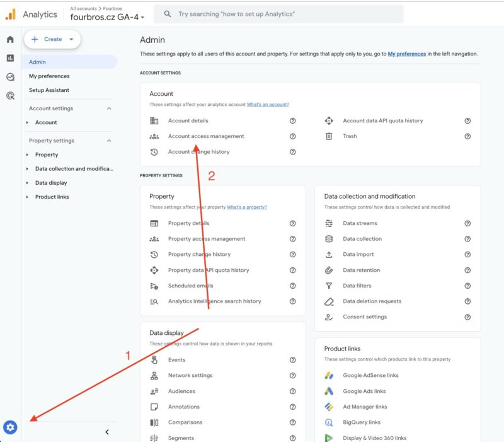Open Network settings

[x=190, y=375]
